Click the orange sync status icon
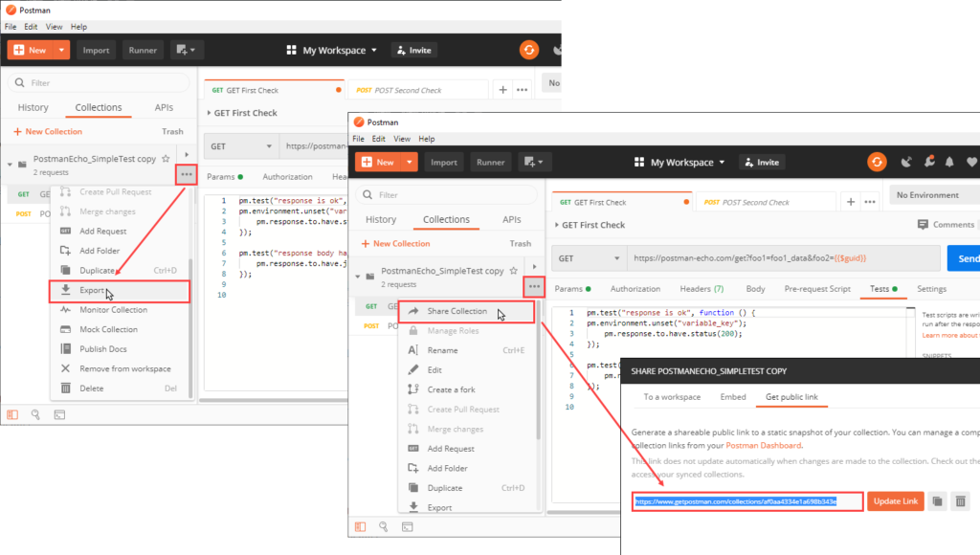 pyautogui.click(x=878, y=162)
